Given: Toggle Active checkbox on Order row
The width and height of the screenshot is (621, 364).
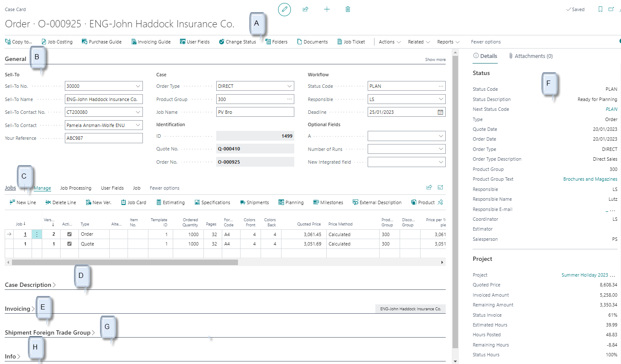Looking at the screenshot, I should pyautogui.click(x=70, y=234).
